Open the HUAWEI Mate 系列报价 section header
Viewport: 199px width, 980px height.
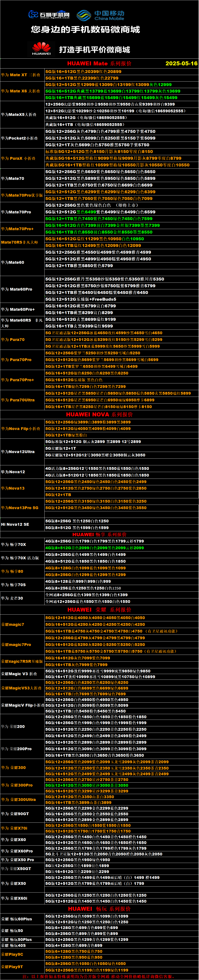click(99, 64)
